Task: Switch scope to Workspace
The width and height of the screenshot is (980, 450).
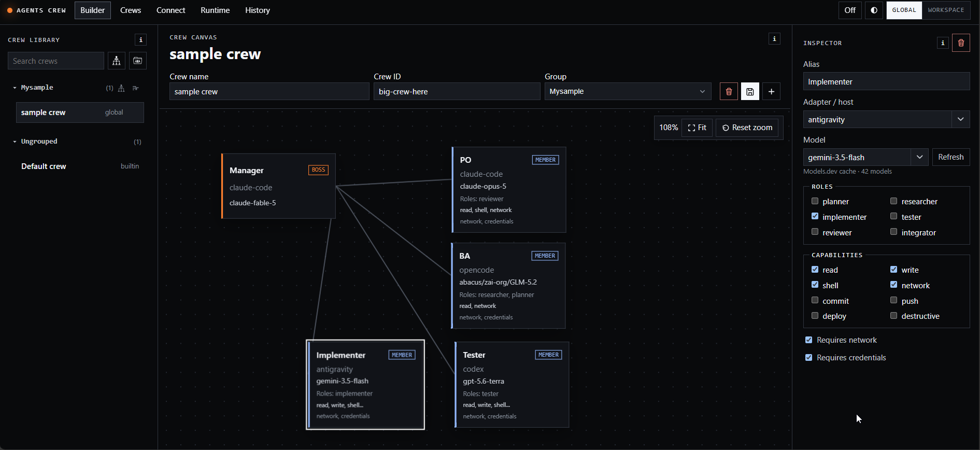Action: pos(946,10)
